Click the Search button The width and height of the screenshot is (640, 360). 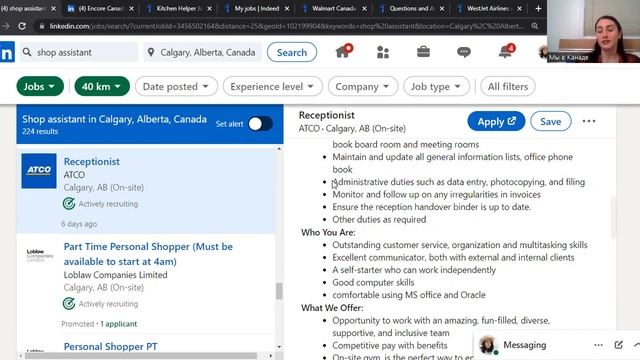tap(292, 52)
